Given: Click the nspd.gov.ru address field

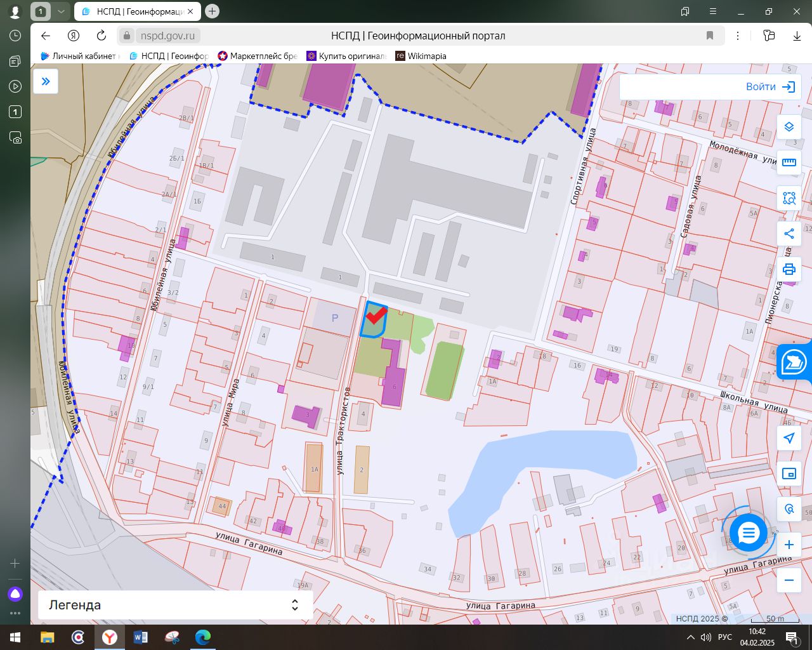Looking at the screenshot, I should point(167,36).
